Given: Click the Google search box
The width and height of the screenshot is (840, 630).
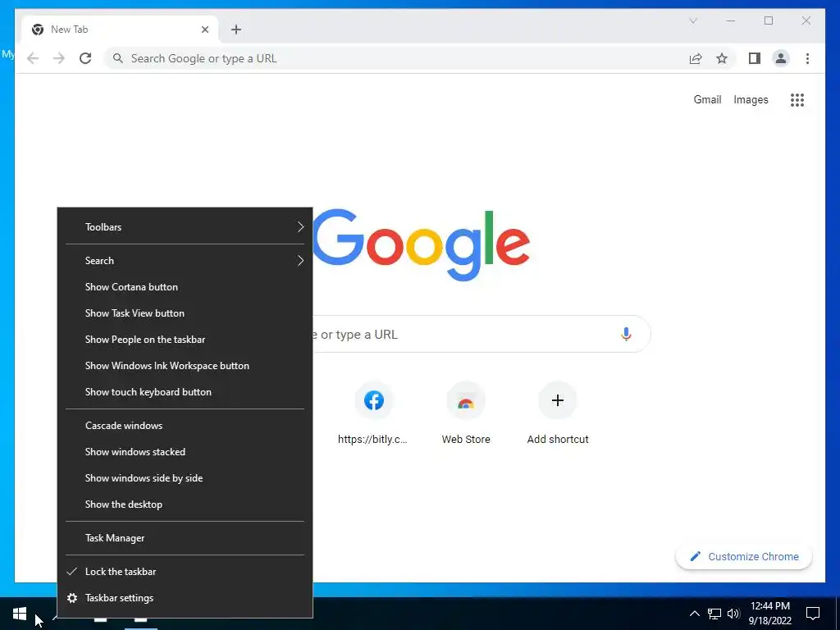Looking at the screenshot, I should (481, 335).
